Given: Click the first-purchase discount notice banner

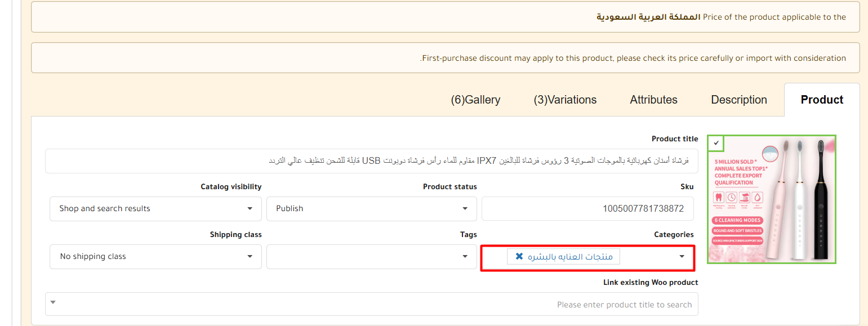Looking at the screenshot, I should pyautogui.click(x=445, y=58).
